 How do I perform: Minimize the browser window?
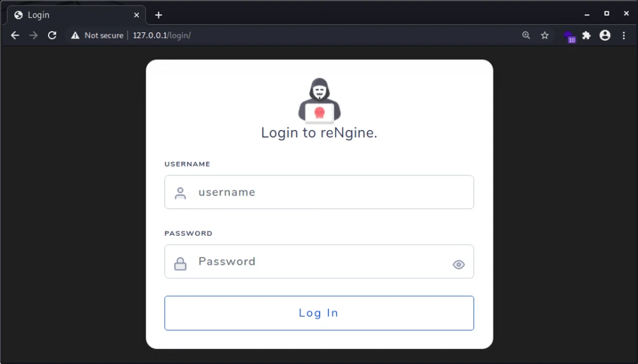coord(587,14)
